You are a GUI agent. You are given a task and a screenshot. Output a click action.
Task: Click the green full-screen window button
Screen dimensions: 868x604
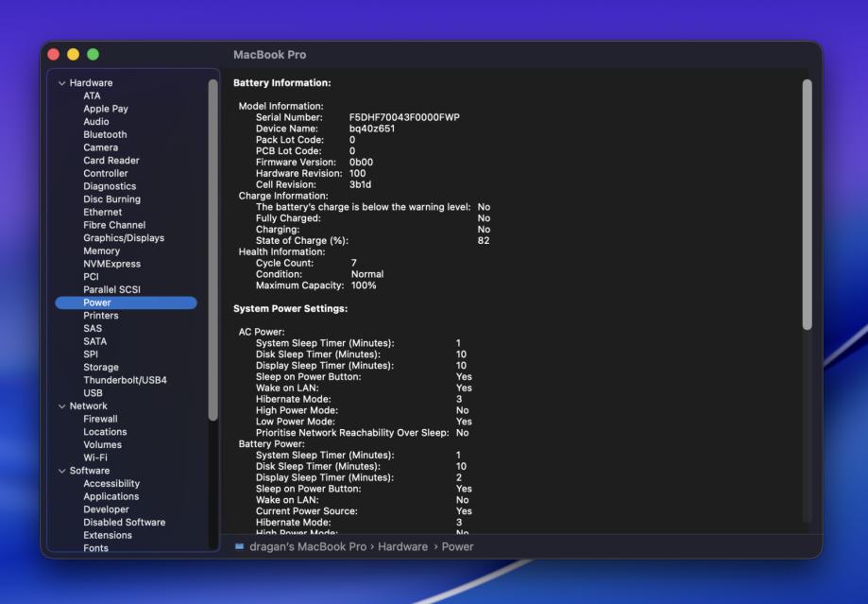[x=93, y=55]
